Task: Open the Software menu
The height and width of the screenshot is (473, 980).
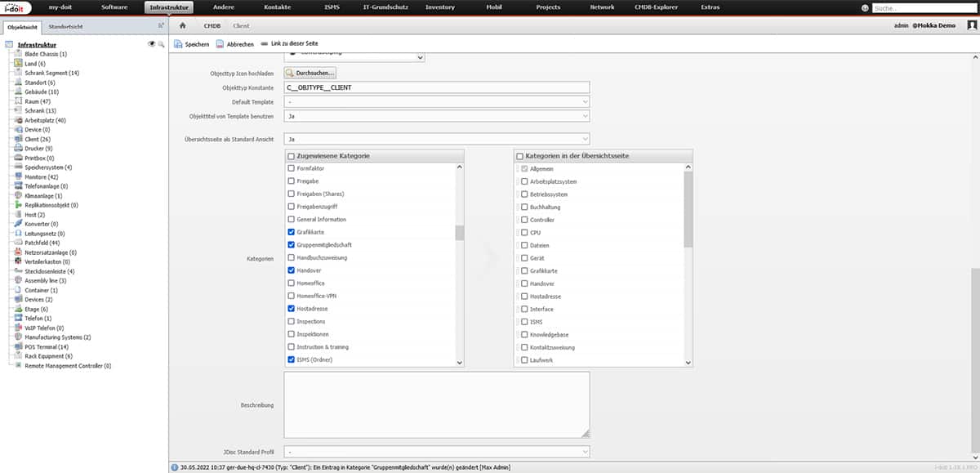Action: coord(114,7)
